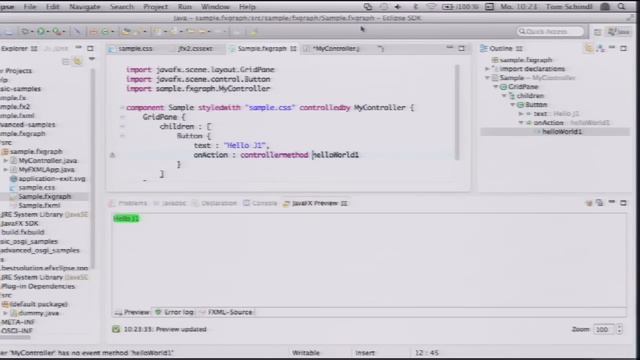Image resolution: width=640 pixels, height=360 pixels.
Task: Expand MyController.java in Explorer tree
Action: [6, 161]
